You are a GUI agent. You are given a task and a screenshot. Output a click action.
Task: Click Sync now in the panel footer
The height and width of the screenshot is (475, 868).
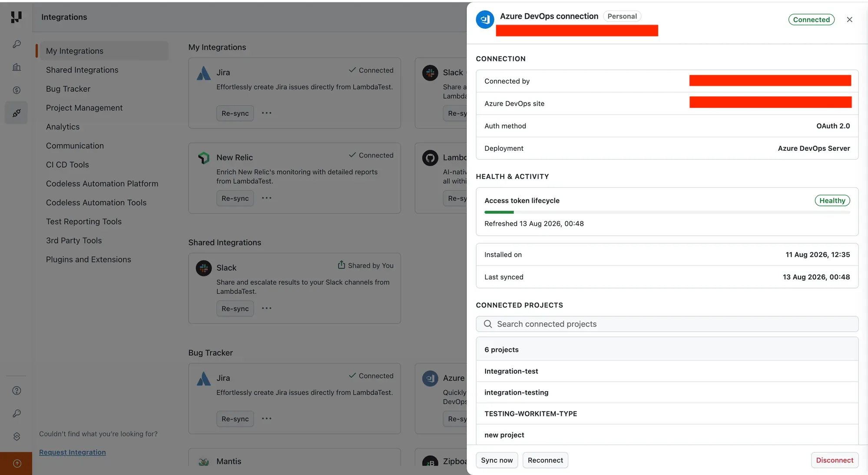(x=497, y=460)
